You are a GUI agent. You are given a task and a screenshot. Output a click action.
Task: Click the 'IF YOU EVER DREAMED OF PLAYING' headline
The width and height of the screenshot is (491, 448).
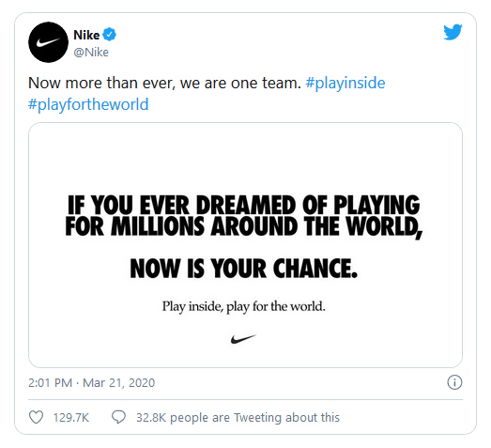point(243,205)
